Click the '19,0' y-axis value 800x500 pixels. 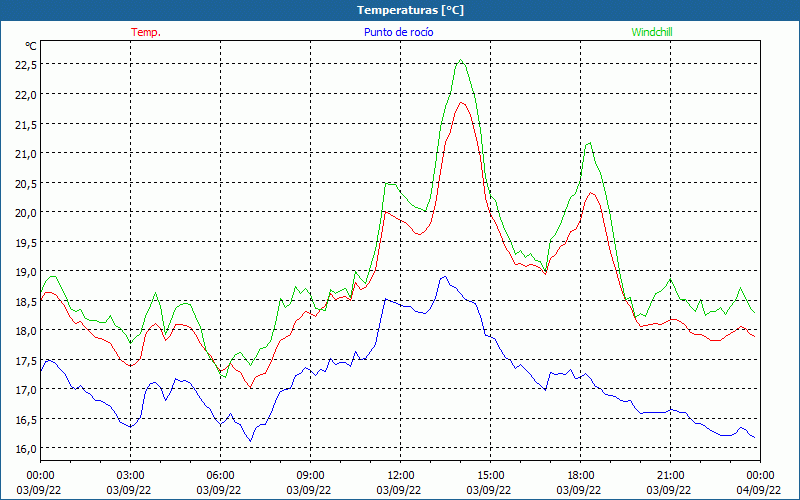26,271
